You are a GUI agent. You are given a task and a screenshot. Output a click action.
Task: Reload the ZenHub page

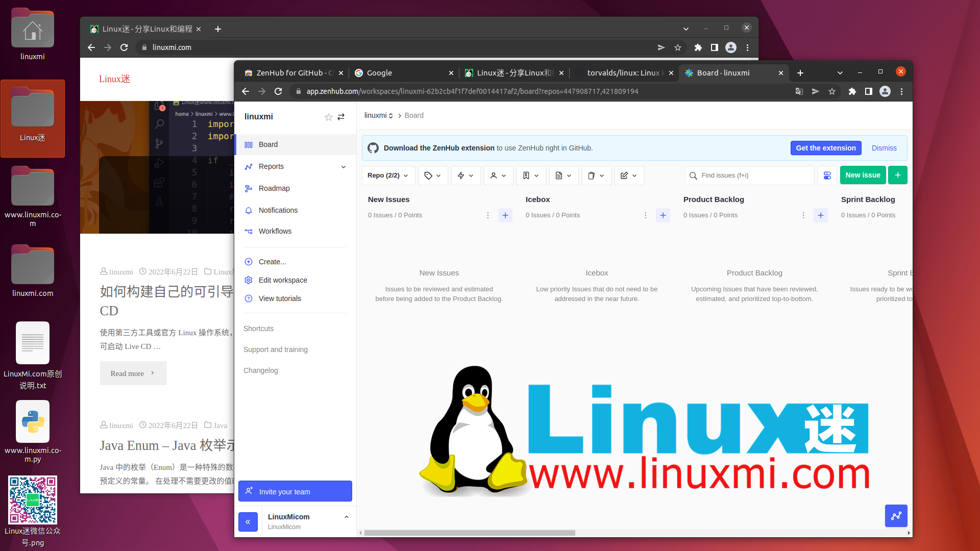pos(278,91)
